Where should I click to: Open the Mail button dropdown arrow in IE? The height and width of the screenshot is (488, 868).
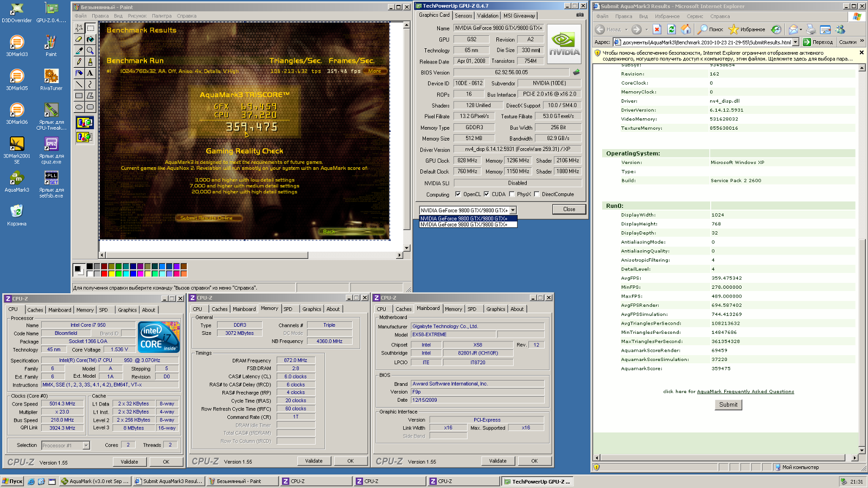(801, 29)
